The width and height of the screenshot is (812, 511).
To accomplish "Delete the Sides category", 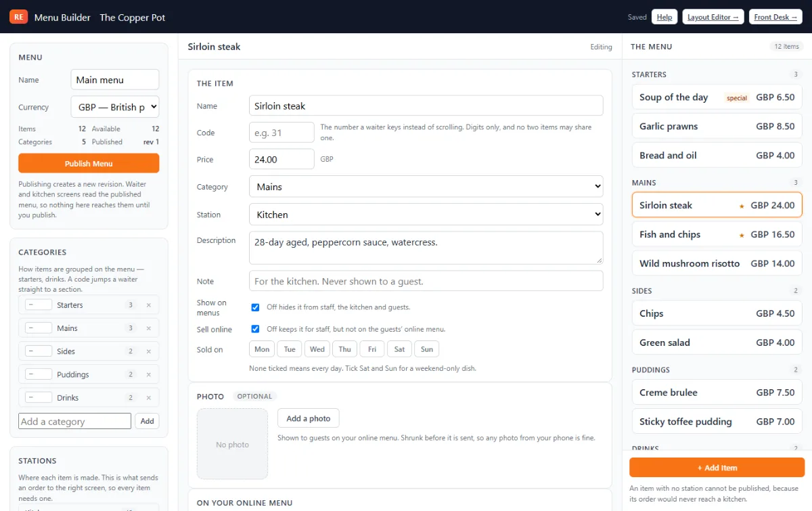I will [x=149, y=351].
